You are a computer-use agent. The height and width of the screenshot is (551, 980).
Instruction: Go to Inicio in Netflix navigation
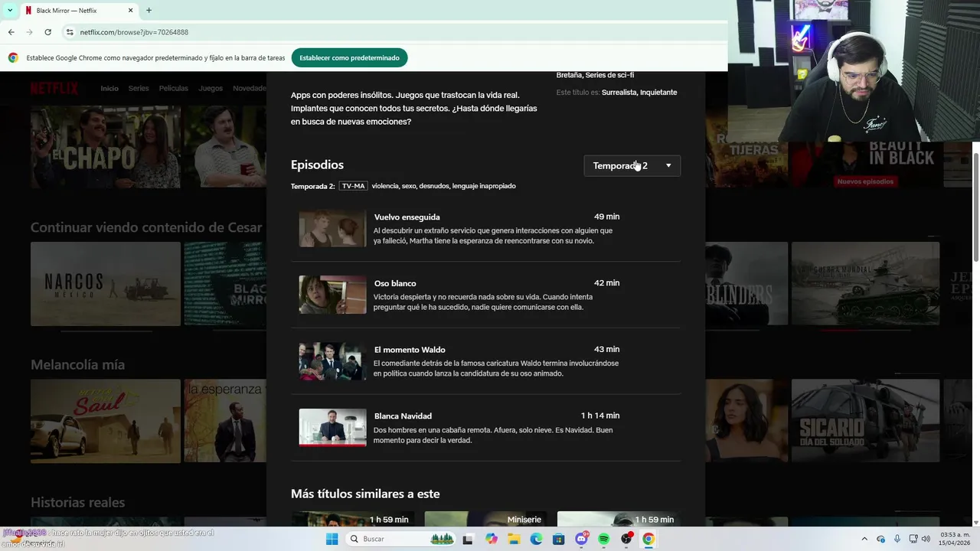[109, 88]
